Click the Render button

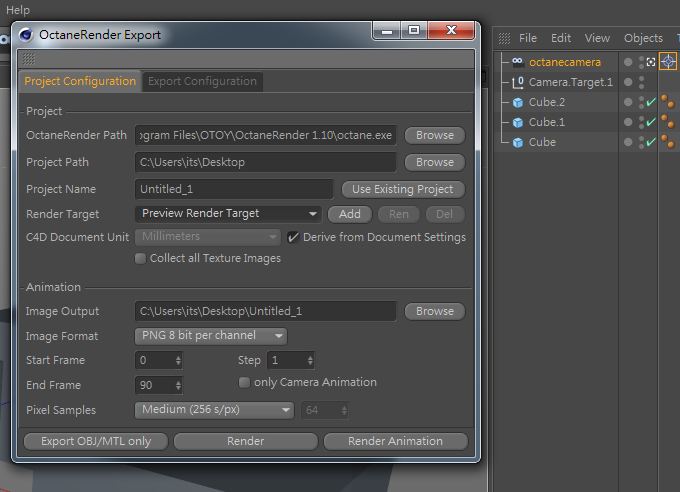click(x=245, y=441)
